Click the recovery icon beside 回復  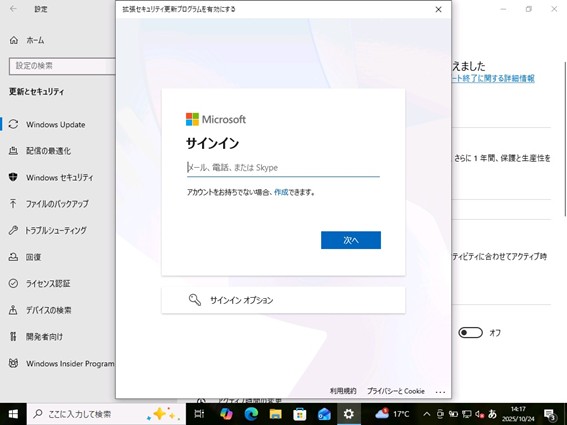click(13, 257)
